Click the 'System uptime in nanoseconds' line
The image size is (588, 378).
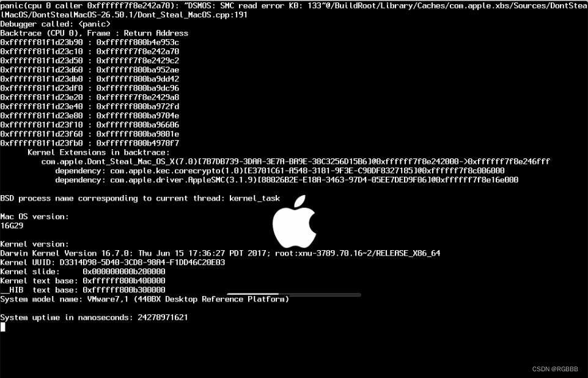(x=94, y=317)
